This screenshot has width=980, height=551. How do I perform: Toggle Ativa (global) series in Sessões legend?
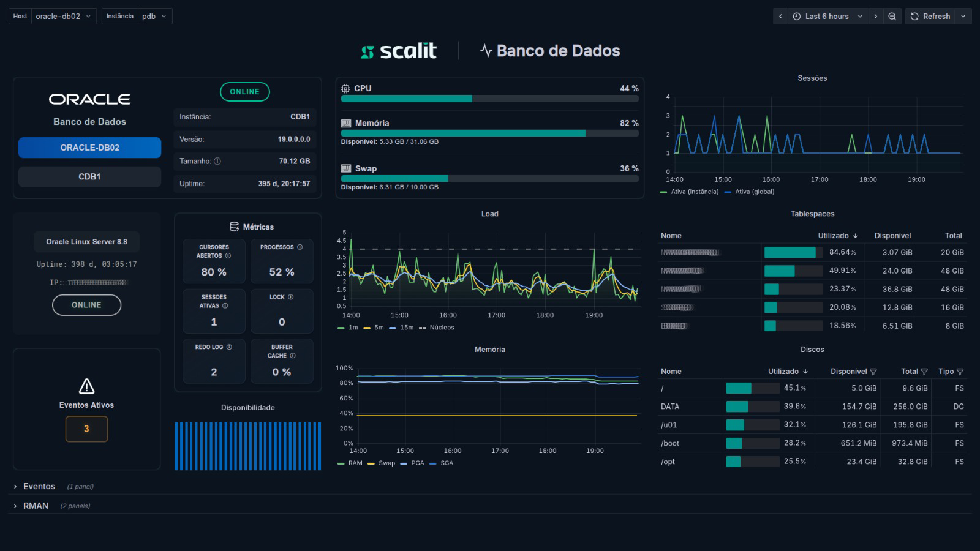tap(750, 192)
